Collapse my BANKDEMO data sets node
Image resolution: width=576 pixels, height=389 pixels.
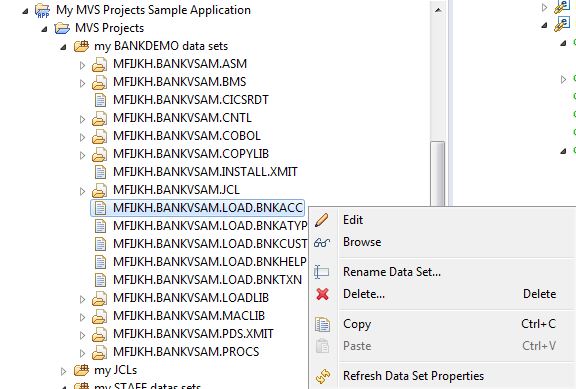63,47
